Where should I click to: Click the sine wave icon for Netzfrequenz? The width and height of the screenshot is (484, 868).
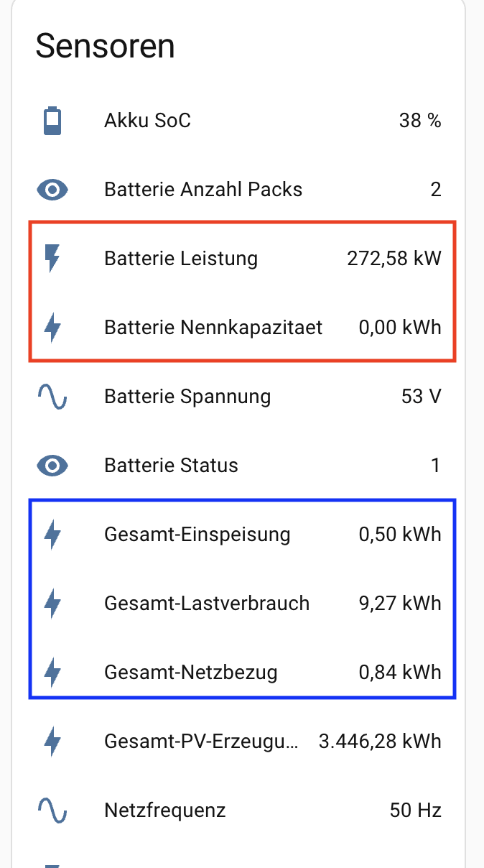(x=52, y=811)
